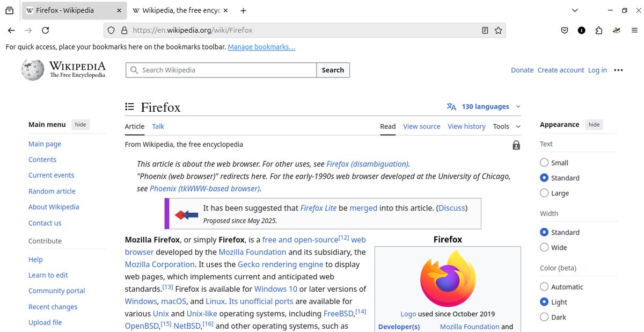
Task: Reload the current page
Action: (x=46, y=31)
